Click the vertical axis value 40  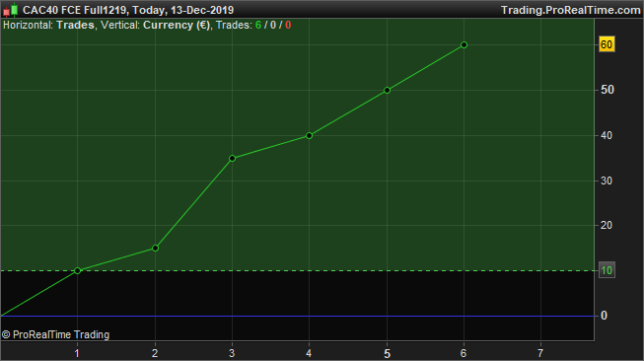pyautogui.click(x=607, y=135)
